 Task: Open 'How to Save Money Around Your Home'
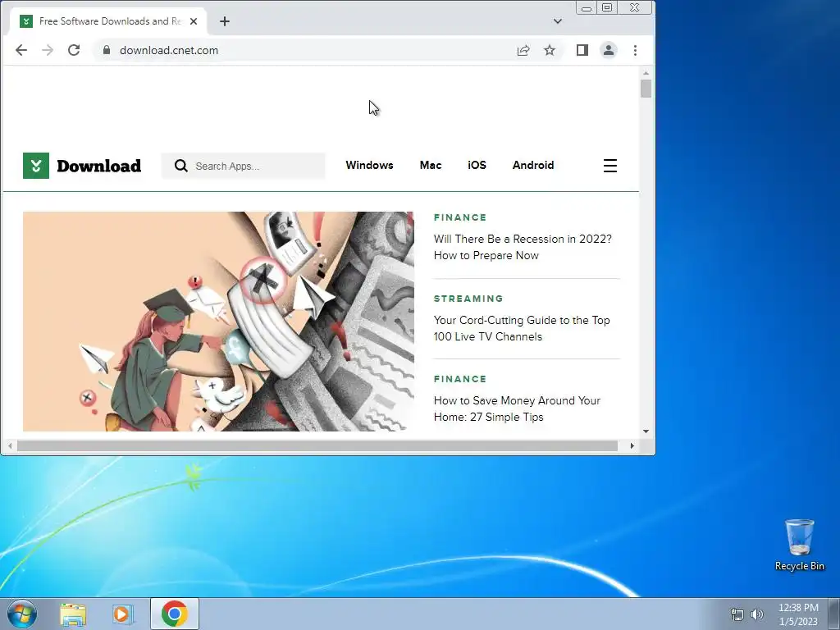tap(517, 409)
